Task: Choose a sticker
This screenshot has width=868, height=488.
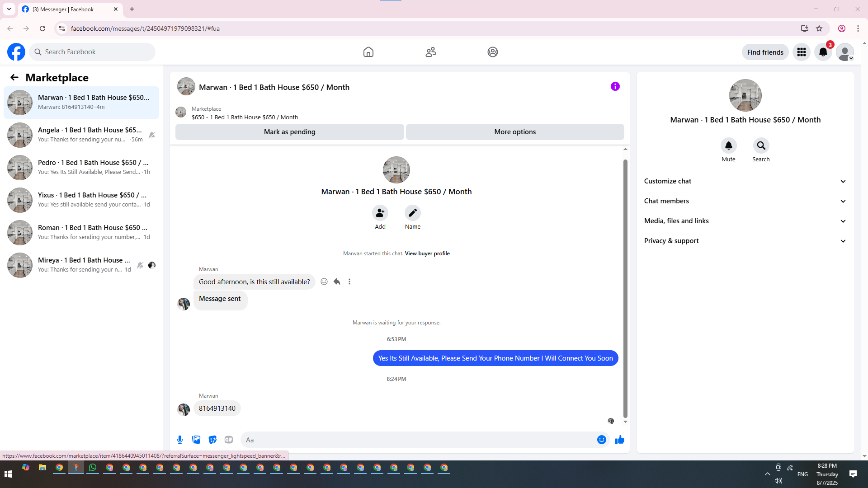Action: [x=212, y=440]
